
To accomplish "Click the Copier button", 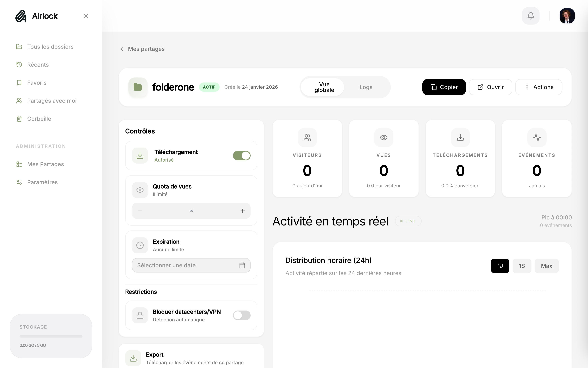I will [x=444, y=87].
